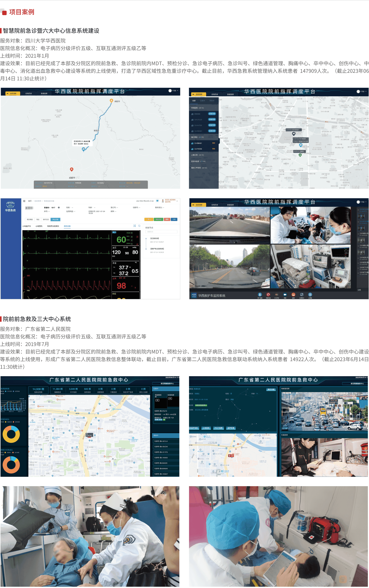This screenshot has width=369, height=588.
Task: Collapse the 华西医院 (0/4) vehicle group
Action: 204,108
